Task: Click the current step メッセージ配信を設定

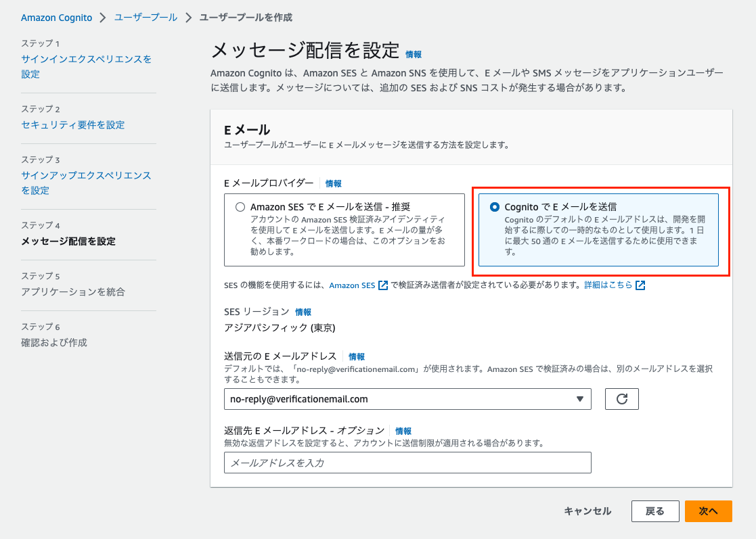Action: click(x=68, y=241)
